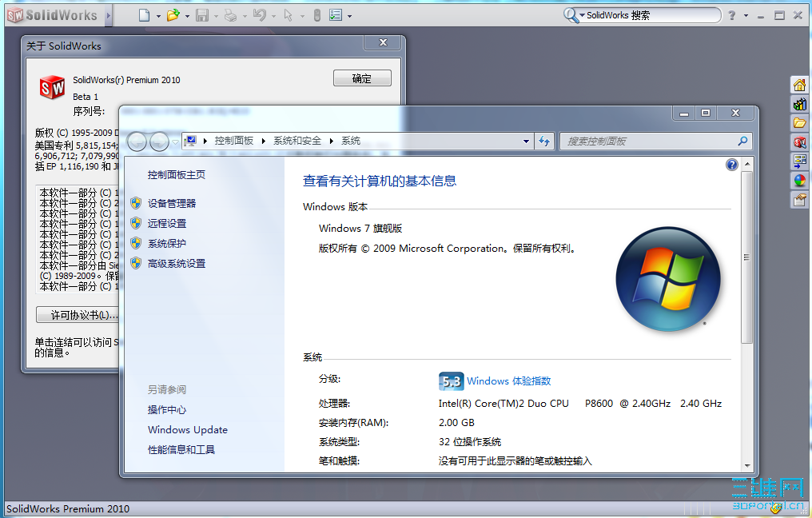Click the Open file folder icon
This screenshot has width=812, height=518.
(173, 15)
